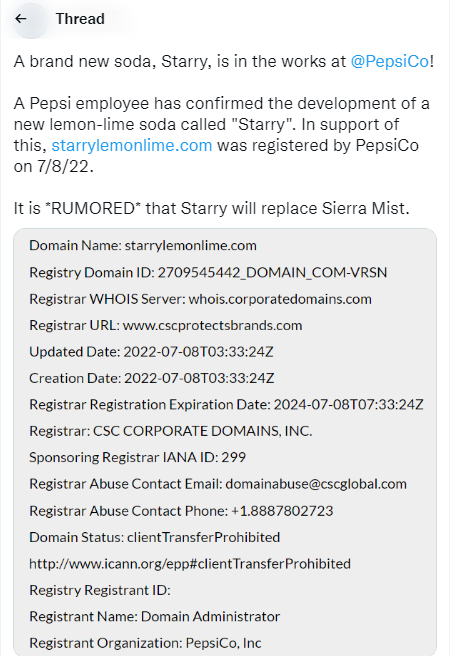
Task: Click the Updated Date line
Action: (151, 352)
